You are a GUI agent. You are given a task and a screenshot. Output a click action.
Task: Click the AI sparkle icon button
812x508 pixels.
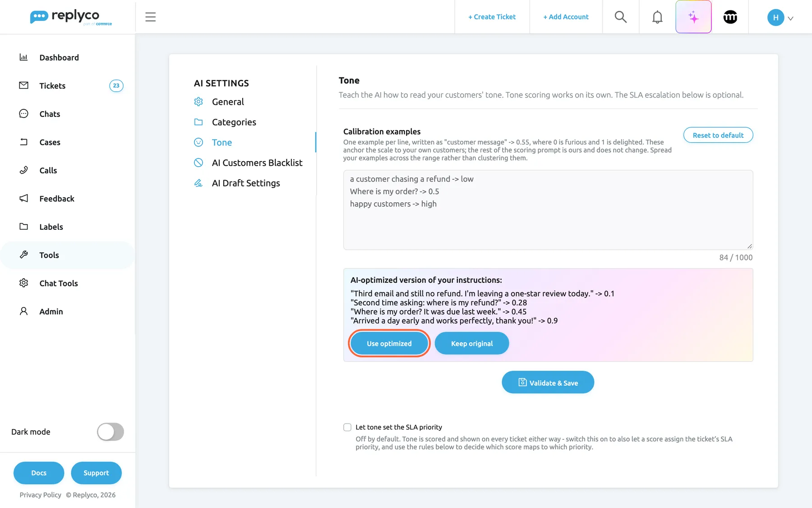point(693,17)
